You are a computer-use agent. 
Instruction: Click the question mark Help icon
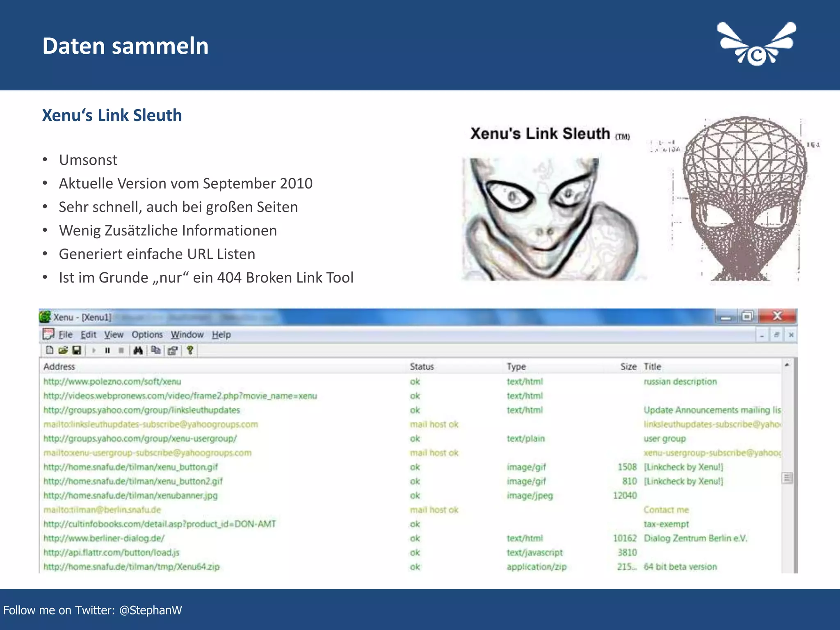pos(189,350)
